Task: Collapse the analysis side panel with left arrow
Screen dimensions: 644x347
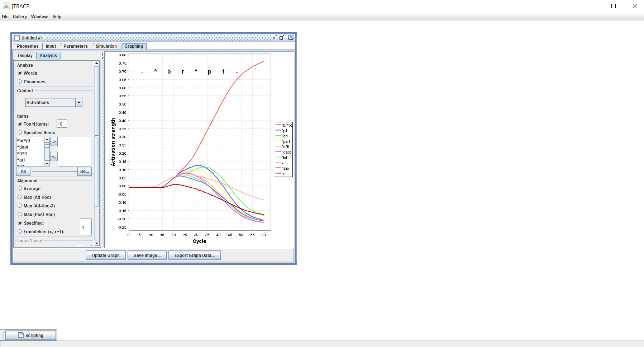Action: coord(102,54)
